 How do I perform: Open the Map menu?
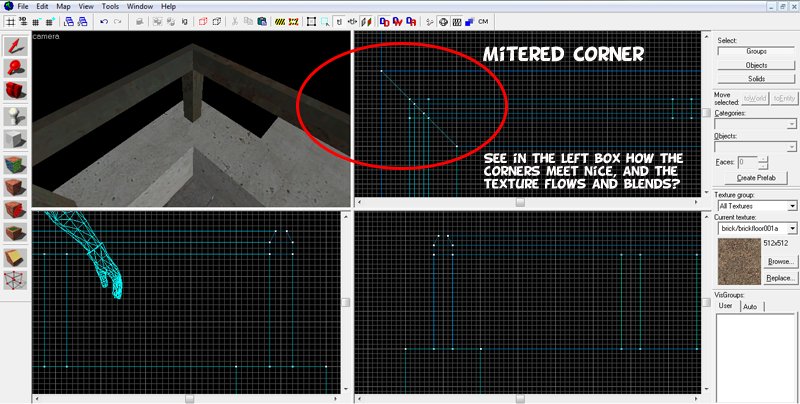tap(63, 6)
